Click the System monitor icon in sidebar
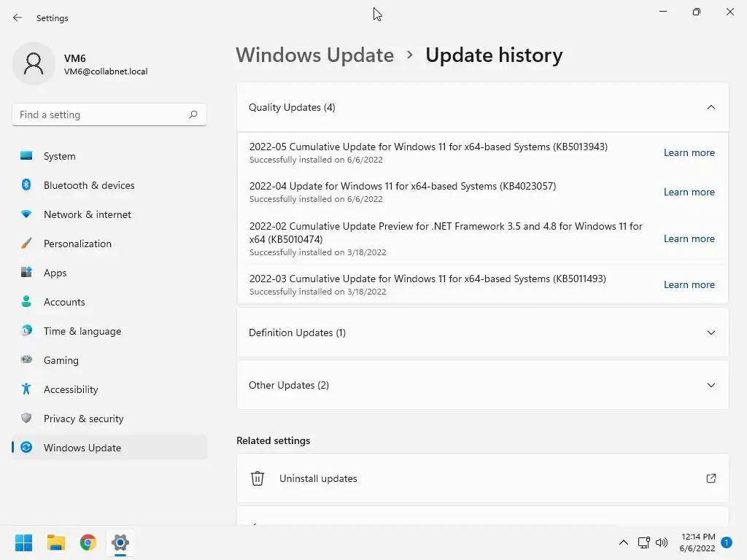 [26, 156]
